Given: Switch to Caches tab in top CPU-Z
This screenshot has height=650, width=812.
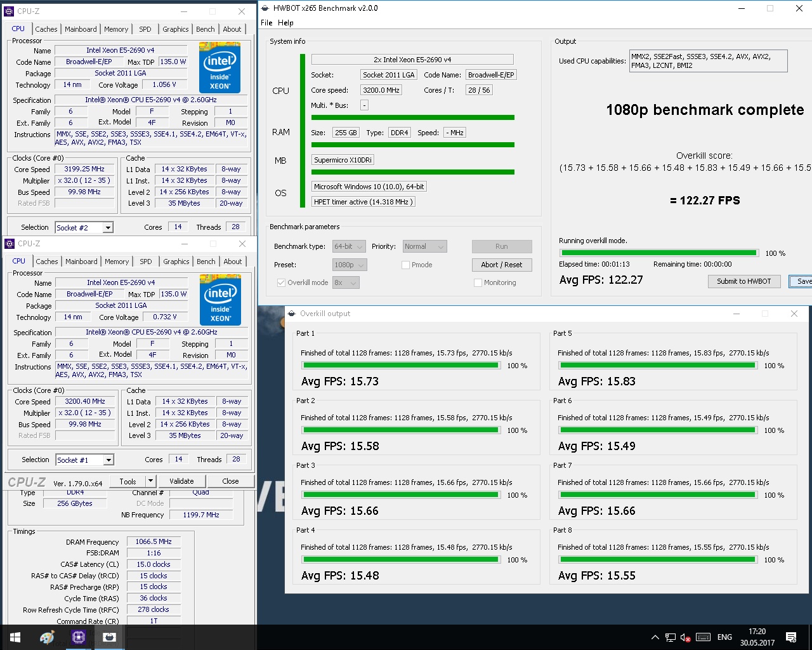Looking at the screenshot, I should point(46,29).
